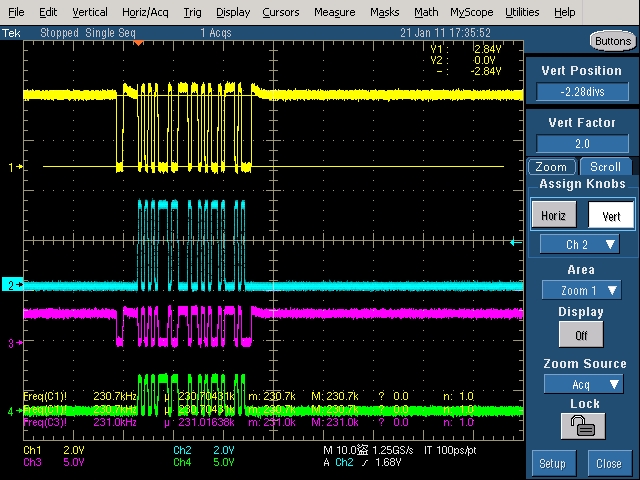Click the Vert Factor value field

[582, 144]
